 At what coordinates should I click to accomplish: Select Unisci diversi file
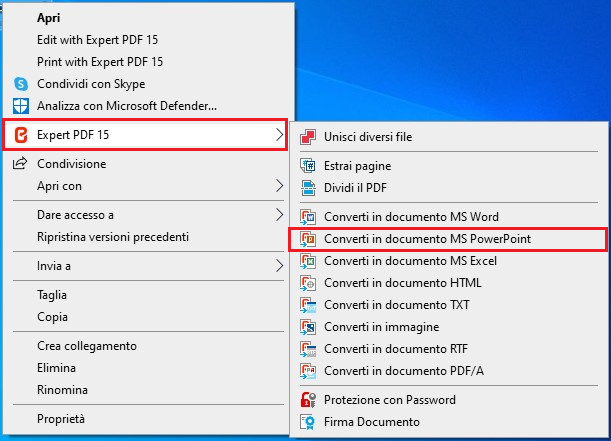449,137
